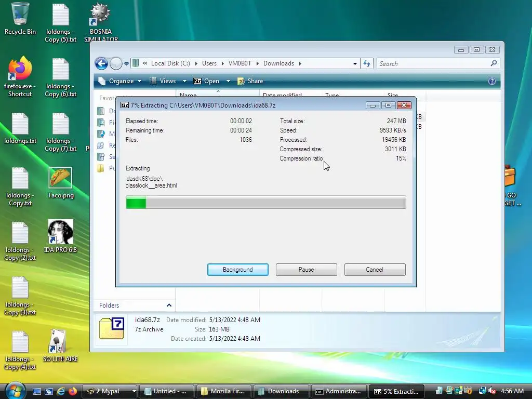This screenshot has height=399, width=532.
Task: Pause the 7-Zip extraction
Action: [x=306, y=270]
